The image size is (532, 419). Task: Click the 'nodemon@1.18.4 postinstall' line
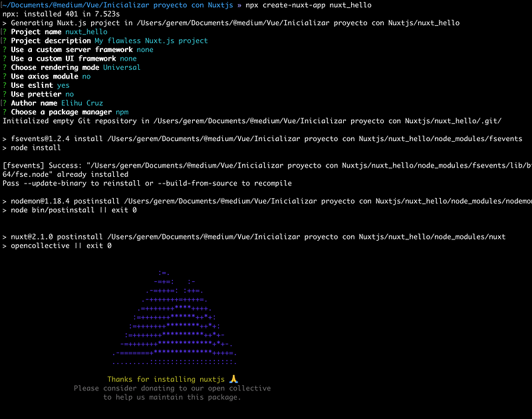[267, 202]
